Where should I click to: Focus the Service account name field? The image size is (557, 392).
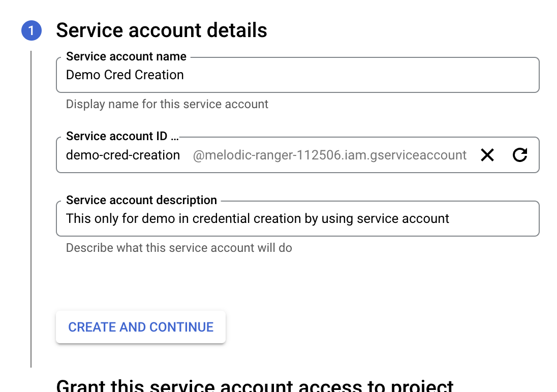tap(298, 75)
